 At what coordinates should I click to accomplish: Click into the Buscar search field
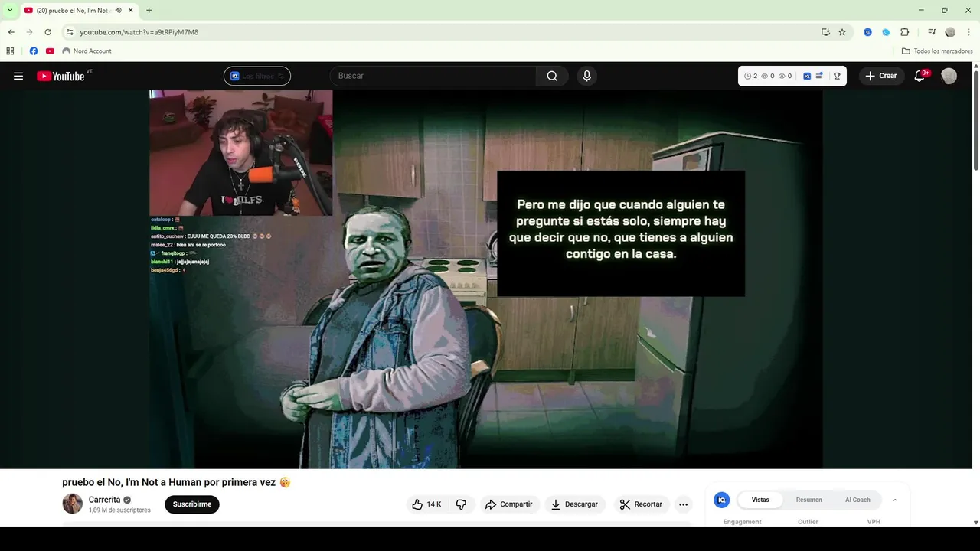click(433, 76)
